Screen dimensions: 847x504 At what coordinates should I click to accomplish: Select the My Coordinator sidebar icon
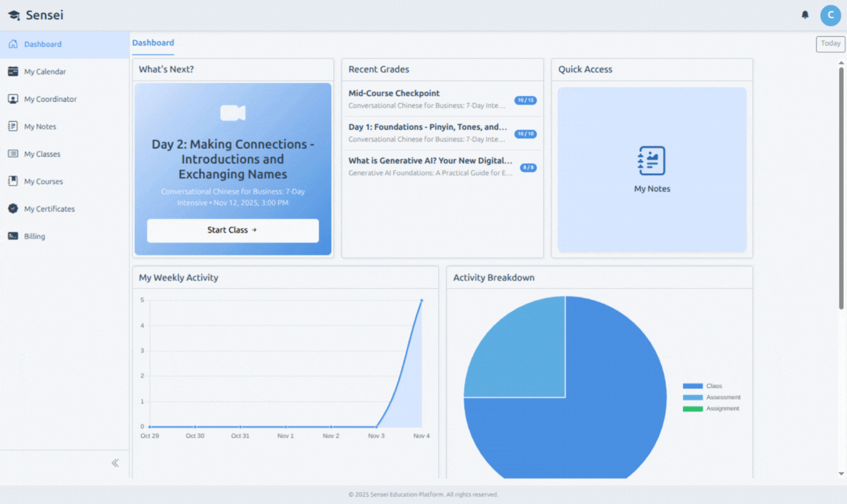pos(14,99)
